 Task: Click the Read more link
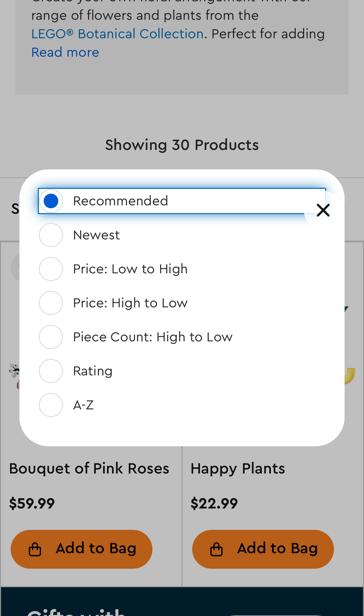(x=65, y=52)
